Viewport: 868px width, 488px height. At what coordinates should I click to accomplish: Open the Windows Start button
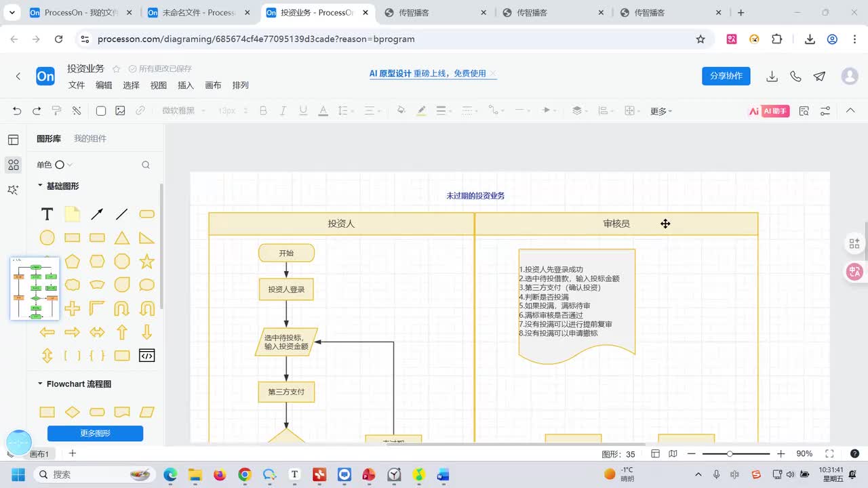(18, 474)
